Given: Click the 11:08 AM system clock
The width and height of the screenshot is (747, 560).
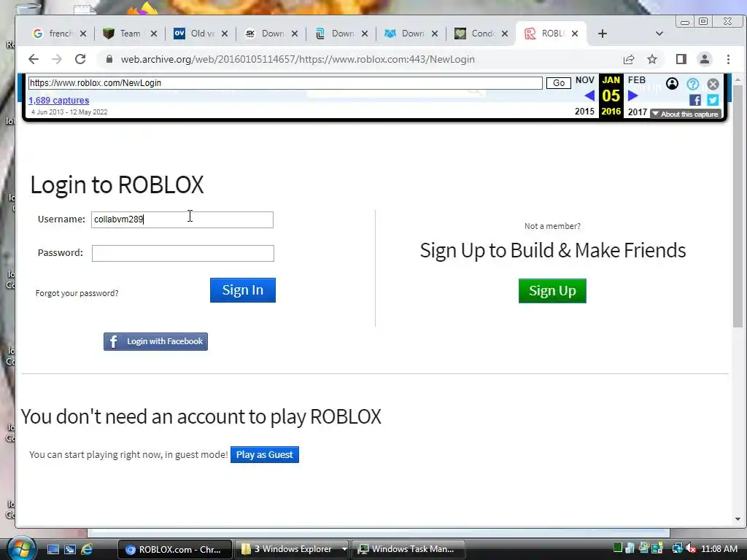Looking at the screenshot, I should [x=719, y=548].
